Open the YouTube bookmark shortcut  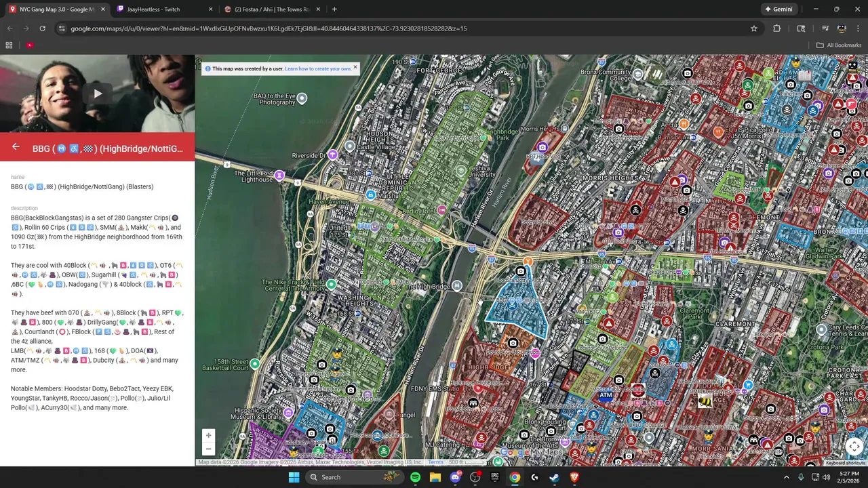click(x=30, y=45)
